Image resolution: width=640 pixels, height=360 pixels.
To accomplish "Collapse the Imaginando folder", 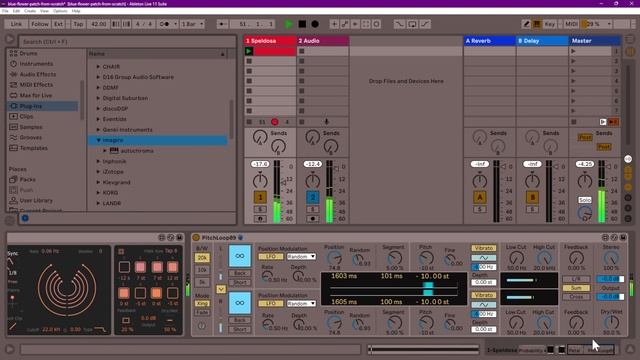I will [x=98, y=140].
